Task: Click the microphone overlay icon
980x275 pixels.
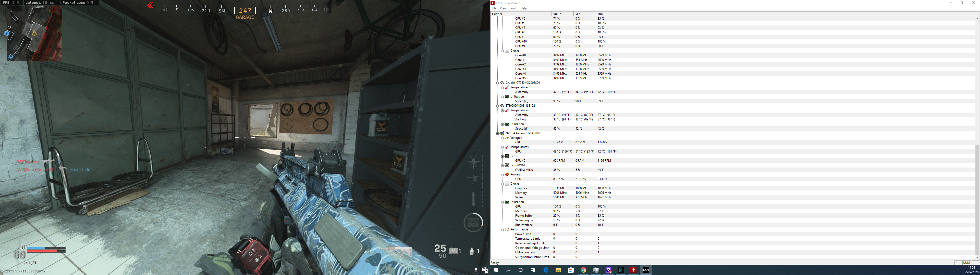Action: click(x=475, y=270)
